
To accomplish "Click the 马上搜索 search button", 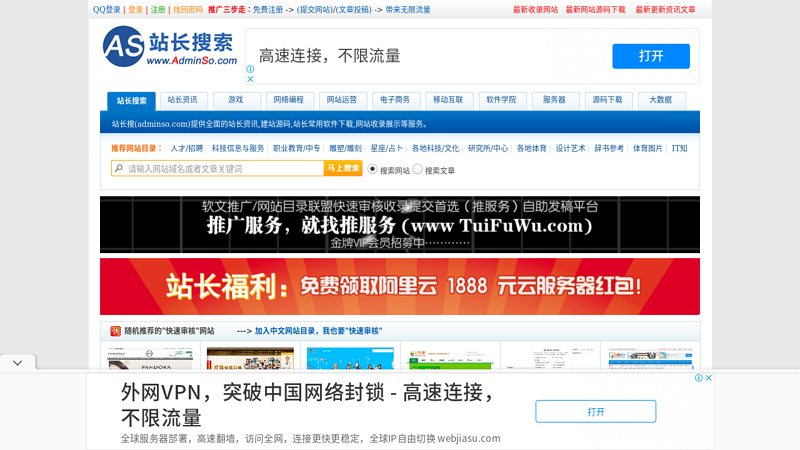I will pos(343,168).
